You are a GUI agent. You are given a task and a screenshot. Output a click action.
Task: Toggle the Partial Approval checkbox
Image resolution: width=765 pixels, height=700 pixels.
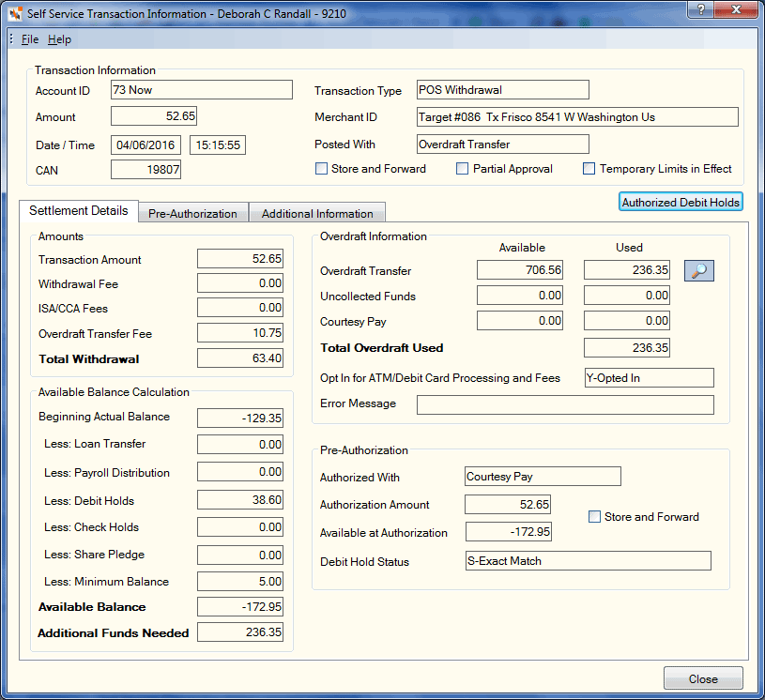point(462,169)
